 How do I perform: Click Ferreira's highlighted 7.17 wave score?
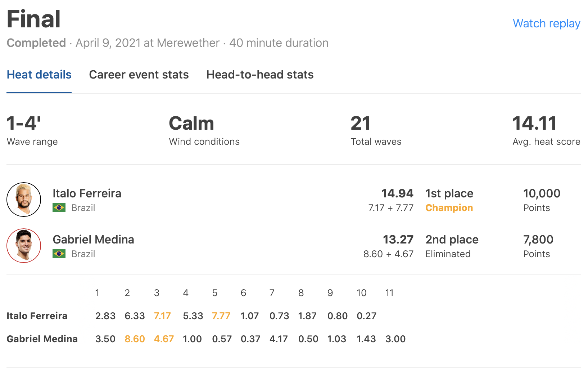tap(162, 316)
